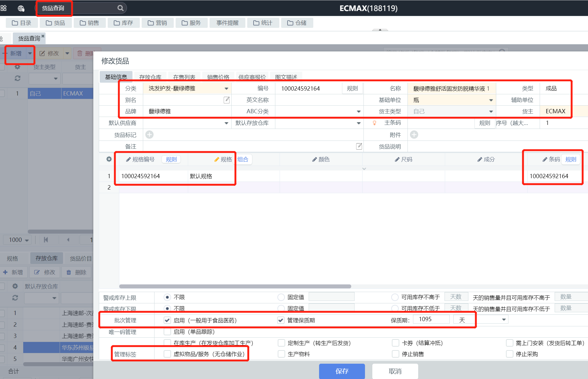Click the 尺码 column pencil header
This screenshot has height=379, width=588.
tap(404, 159)
